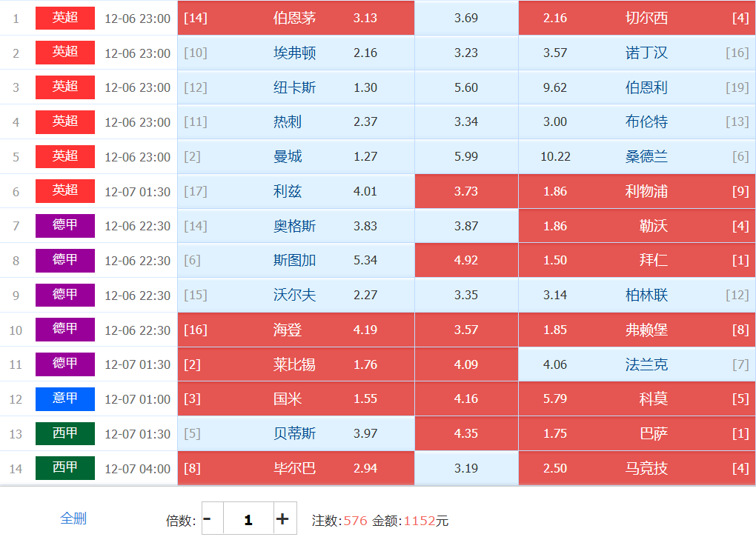This screenshot has width=756, height=537.
Task: Choose 热刺 home win at 2.37
Action: (296, 121)
